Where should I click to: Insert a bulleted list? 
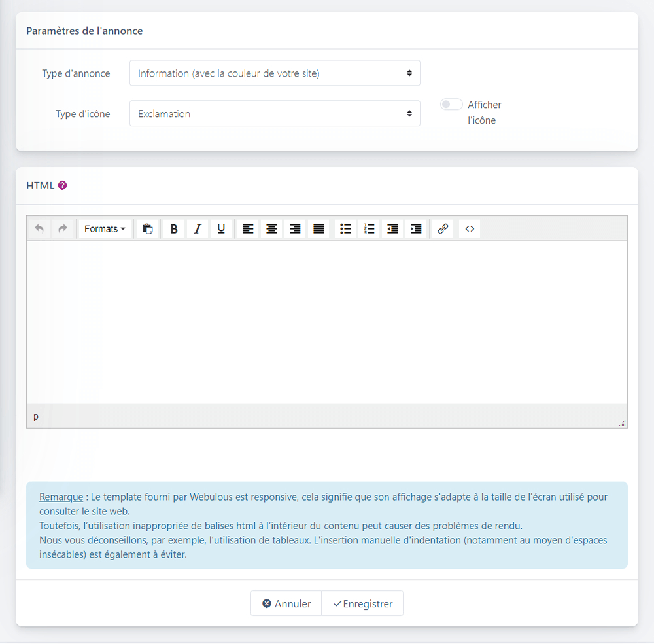[346, 229]
